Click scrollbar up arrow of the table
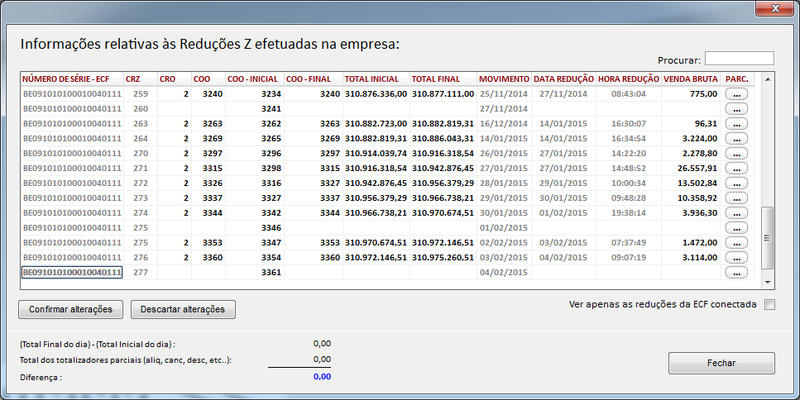This screenshot has height=400, width=800. (768, 78)
